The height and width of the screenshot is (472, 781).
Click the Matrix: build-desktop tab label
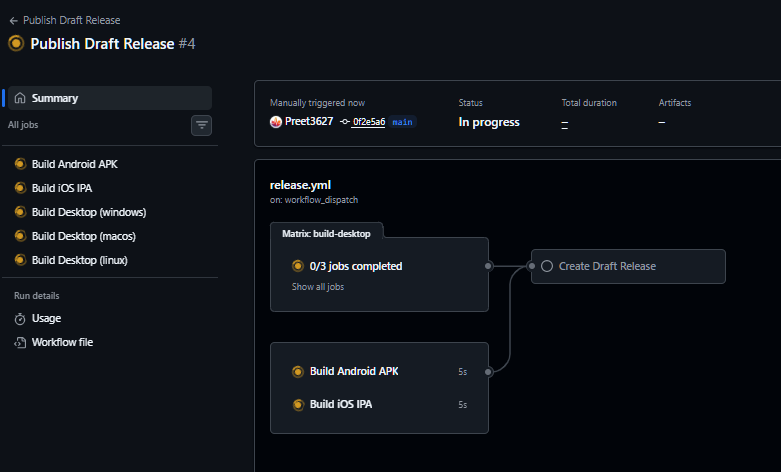tap(326, 234)
